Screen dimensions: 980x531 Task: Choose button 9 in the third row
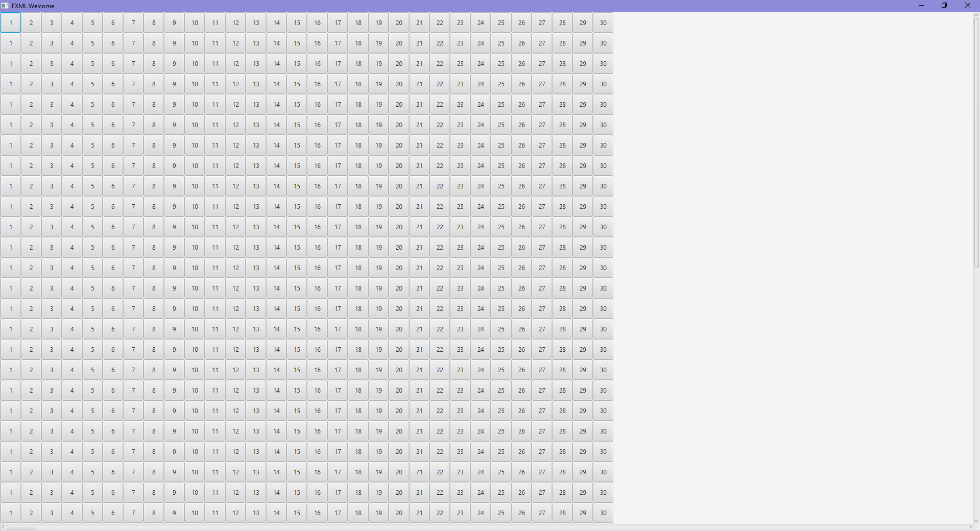point(174,63)
